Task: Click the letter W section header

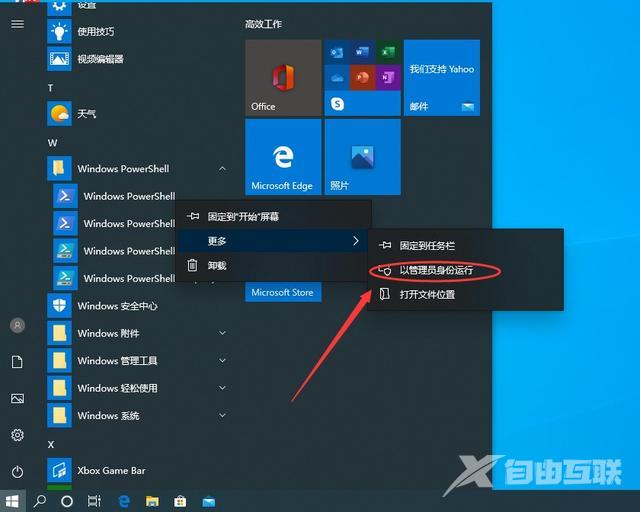Action: coord(52,143)
